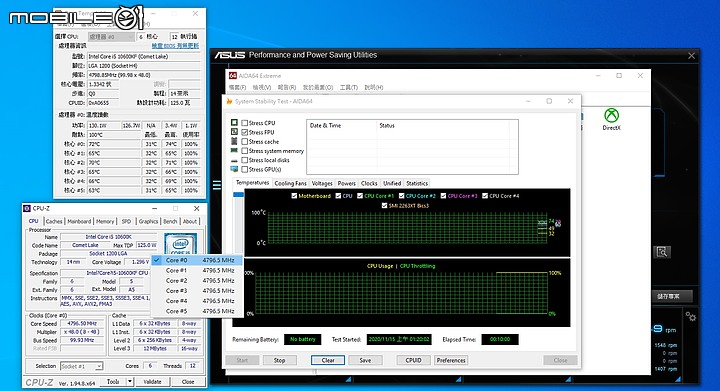Enable the Stress CPU checkbox
Image resolution: width=720 pixels, height=391 pixels.
[x=245, y=123]
